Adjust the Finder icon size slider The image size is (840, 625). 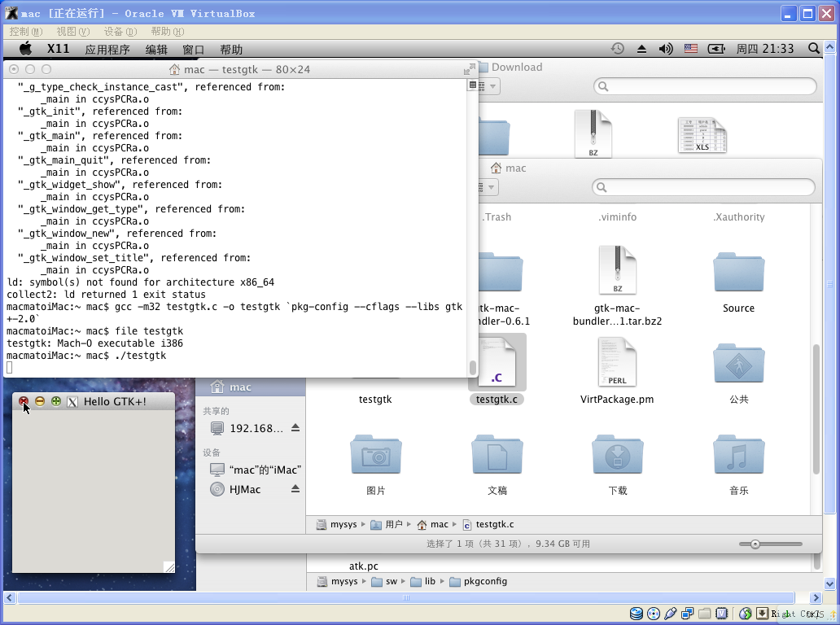(755, 544)
